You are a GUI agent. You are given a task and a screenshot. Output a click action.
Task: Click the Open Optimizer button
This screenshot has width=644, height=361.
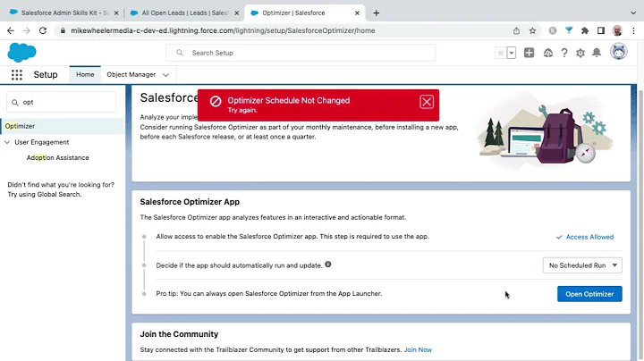pyautogui.click(x=589, y=294)
